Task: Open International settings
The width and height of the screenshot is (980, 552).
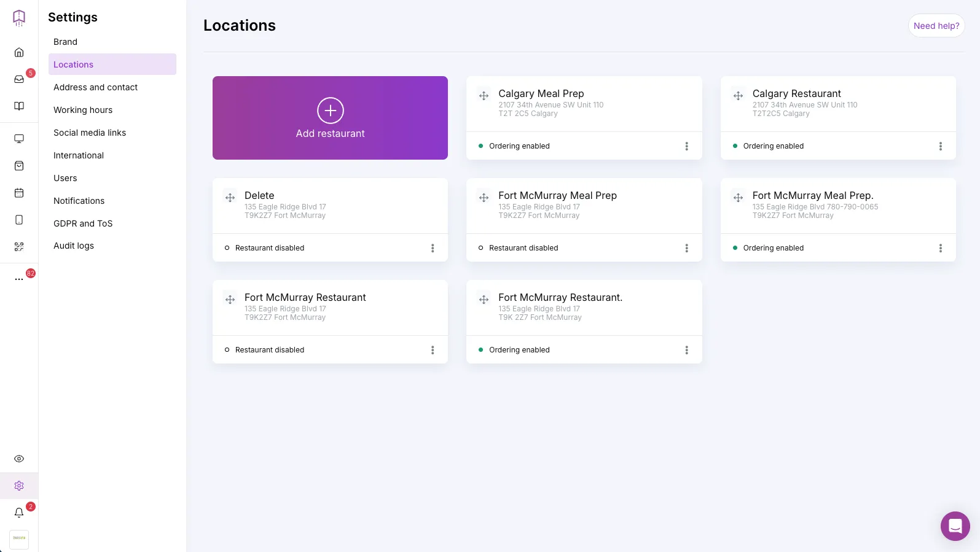Action: pos(112,155)
